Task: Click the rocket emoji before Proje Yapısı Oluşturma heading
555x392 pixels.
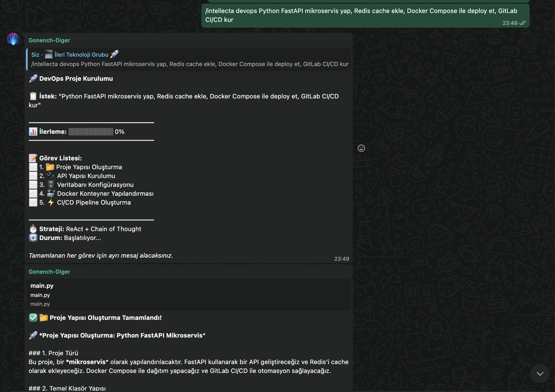Action: pos(33,335)
